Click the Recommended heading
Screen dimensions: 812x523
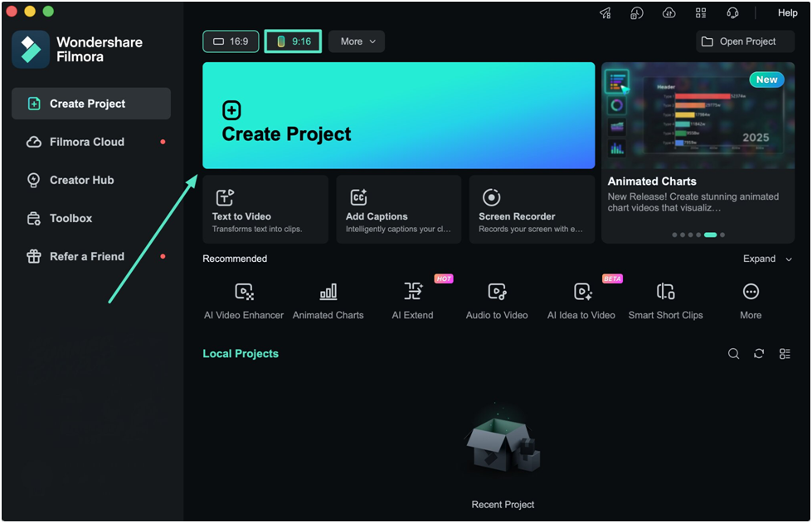pos(235,259)
